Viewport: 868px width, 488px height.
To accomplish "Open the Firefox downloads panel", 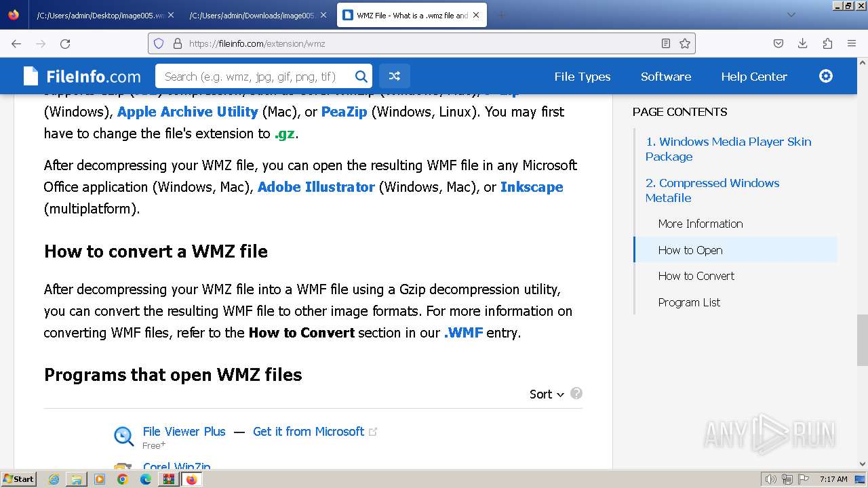I will (803, 43).
